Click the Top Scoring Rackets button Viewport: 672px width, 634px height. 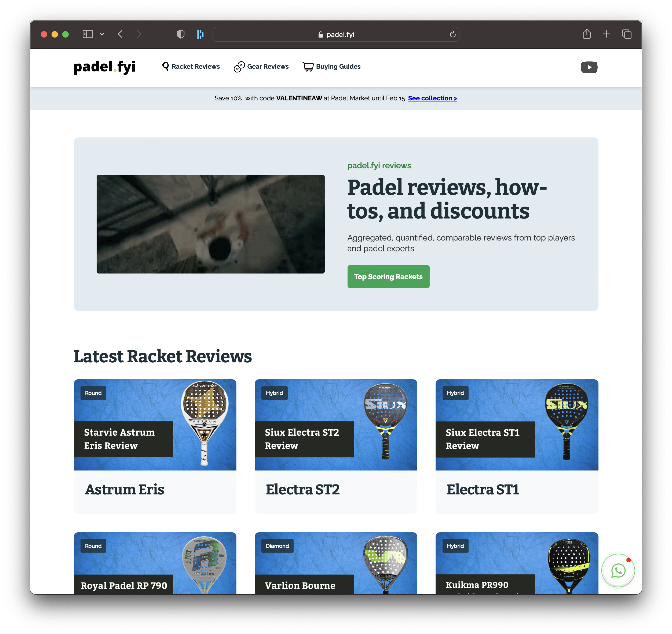pyautogui.click(x=388, y=276)
